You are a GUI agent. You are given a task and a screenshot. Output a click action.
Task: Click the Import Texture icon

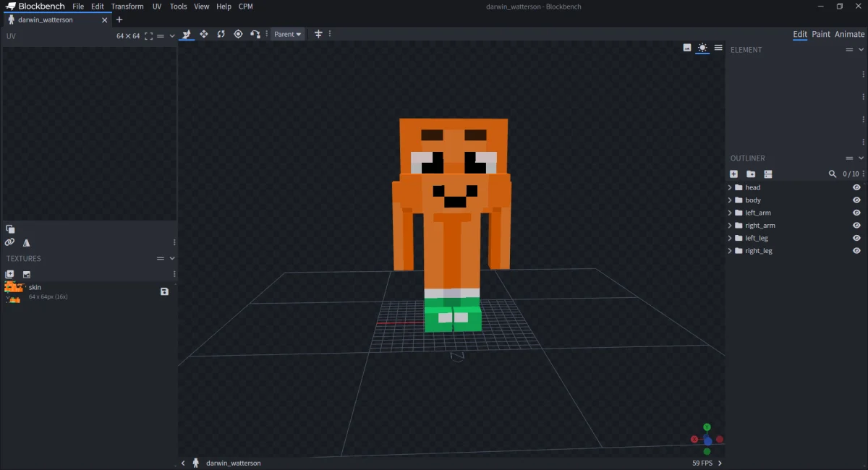click(27, 274)
